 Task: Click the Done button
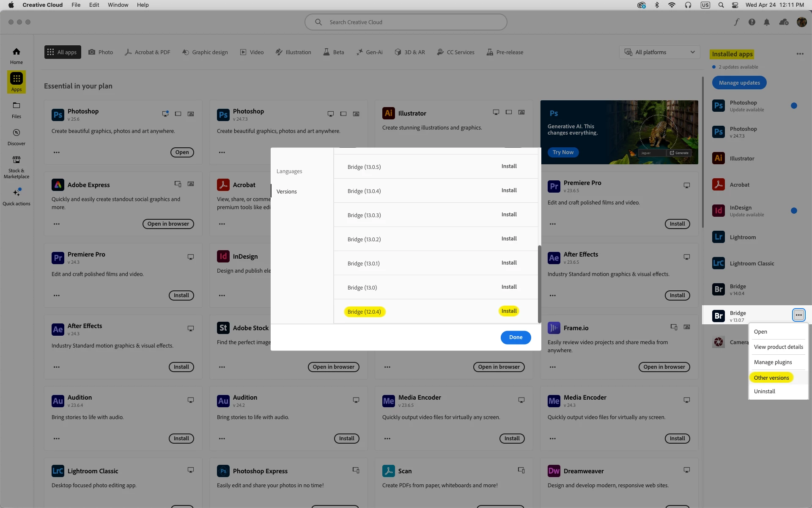click(515, 337)
